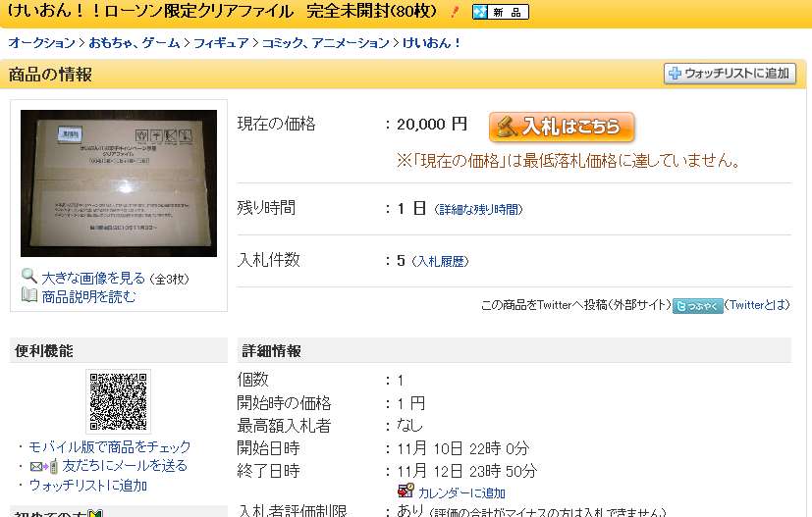Click the magnifier icon beside 大きな画像を見る
812x517 pixels.
coord(29,277)
